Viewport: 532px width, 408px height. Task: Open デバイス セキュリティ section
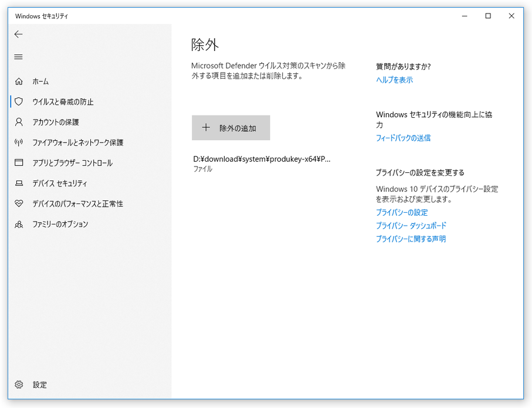click(60, 183)
